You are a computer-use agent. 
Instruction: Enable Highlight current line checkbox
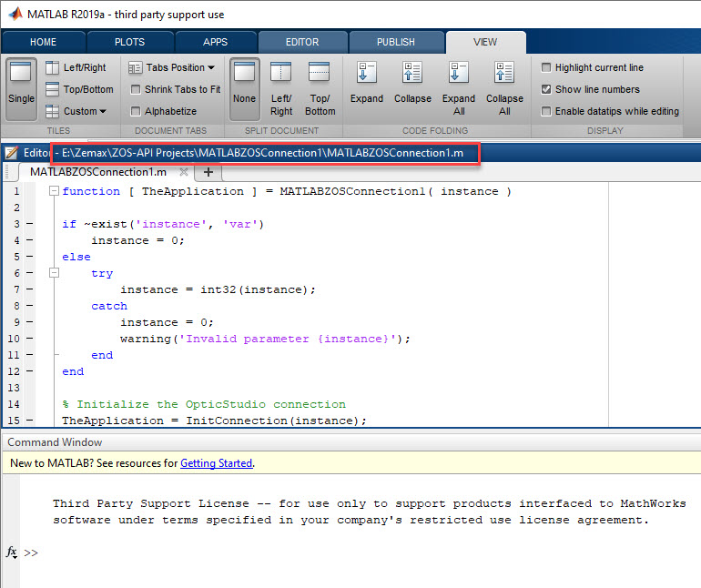pos(546,67)
